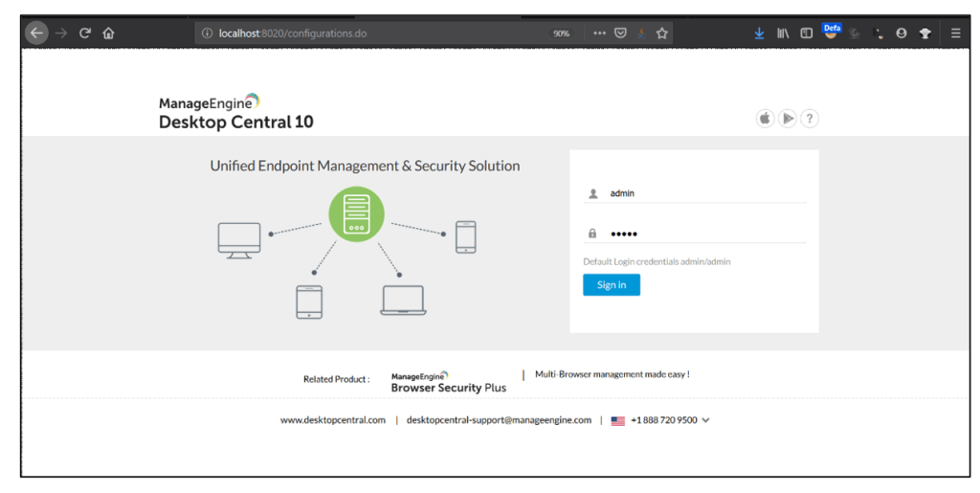The image size is (980, 493).
Task: Open the help question mark icon
Action: pyautogui.click(x=810, y=118)
